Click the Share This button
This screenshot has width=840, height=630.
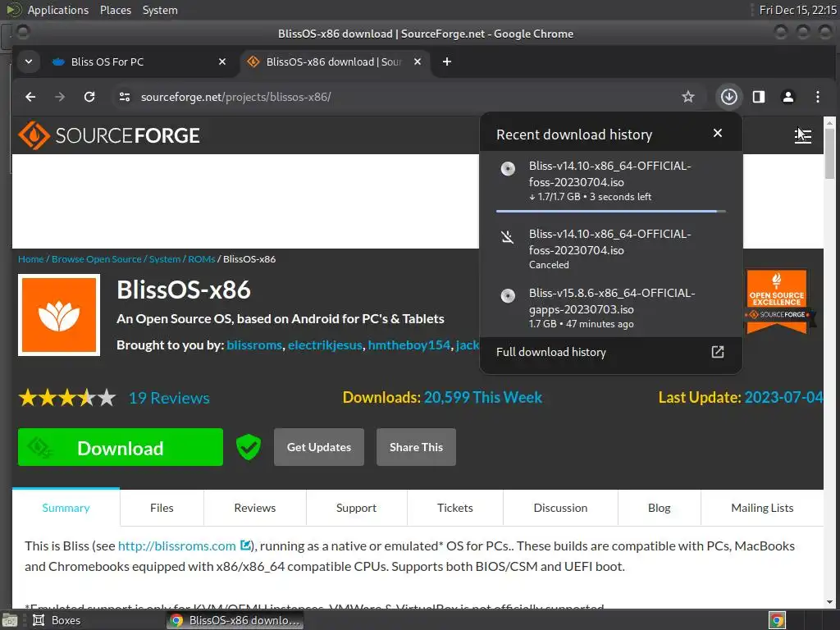pyautogui.click(x=416, y=447)
